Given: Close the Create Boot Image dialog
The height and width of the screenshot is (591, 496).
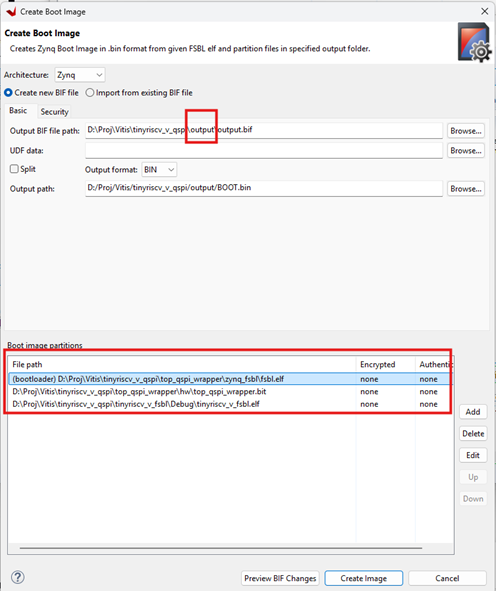Looking at the screenshot, I should pos(485,11).
